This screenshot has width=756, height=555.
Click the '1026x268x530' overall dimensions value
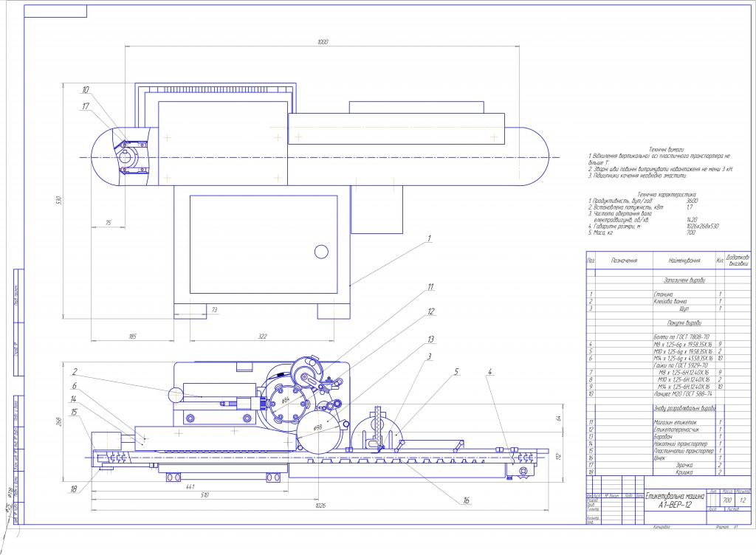tap(703, 226)
